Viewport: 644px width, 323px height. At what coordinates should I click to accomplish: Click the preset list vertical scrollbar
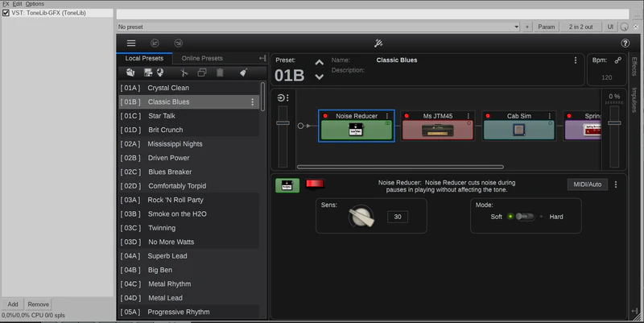click(262, 96)
